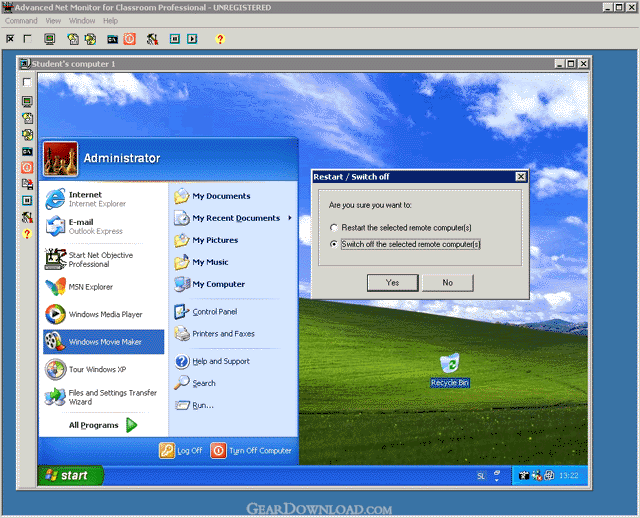Image resolution: width=640 pixels, height=518 pixels.
Task: Click the SL language indicator in the taskbar
Action: tap(481, 476)
